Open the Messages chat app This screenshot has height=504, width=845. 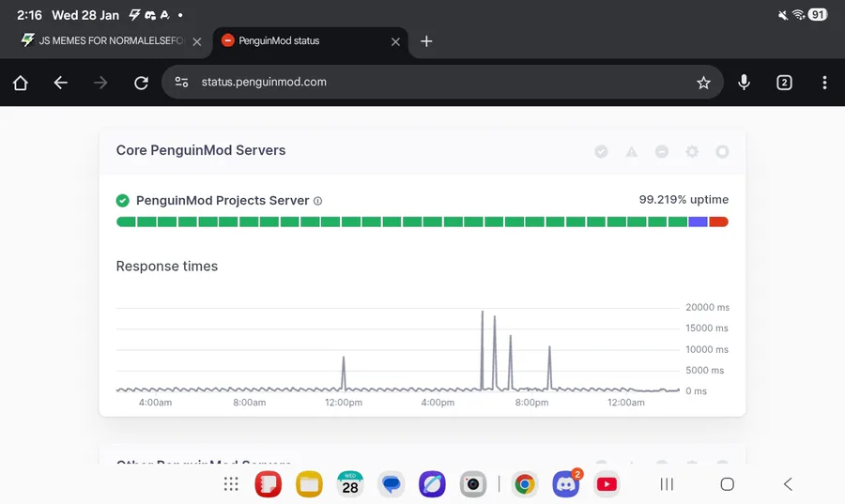[392, 484]
